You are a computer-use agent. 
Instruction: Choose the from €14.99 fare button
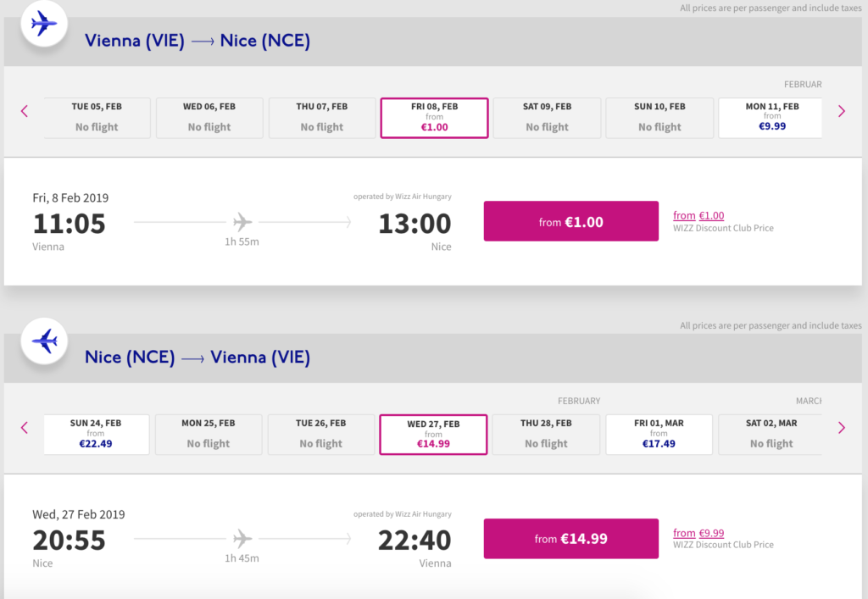click(x=570, y=539)
